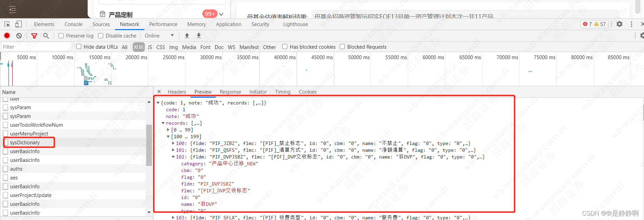Check Has blocked cookies option

[x=285, y=47]
